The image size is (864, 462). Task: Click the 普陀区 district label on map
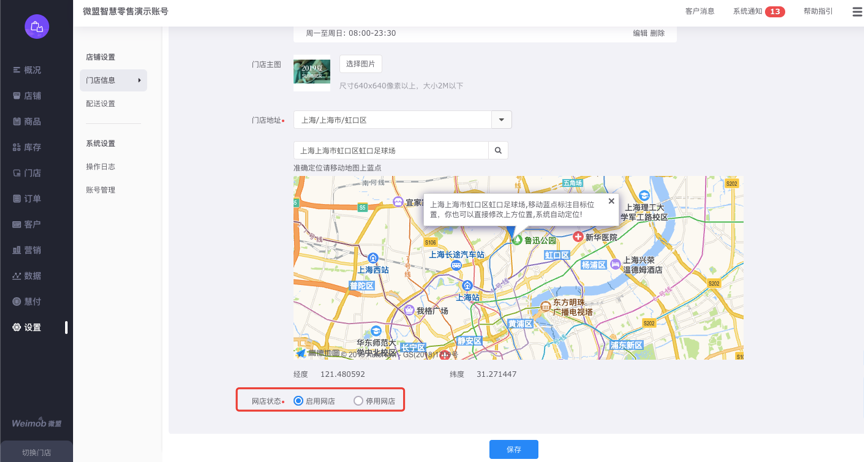click(362, 286)
